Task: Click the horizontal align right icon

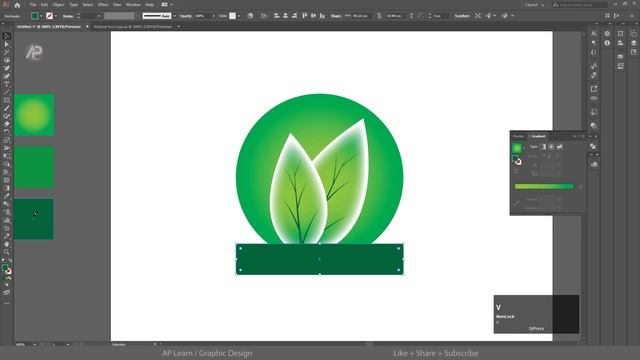Action: (x=294, y=16)
